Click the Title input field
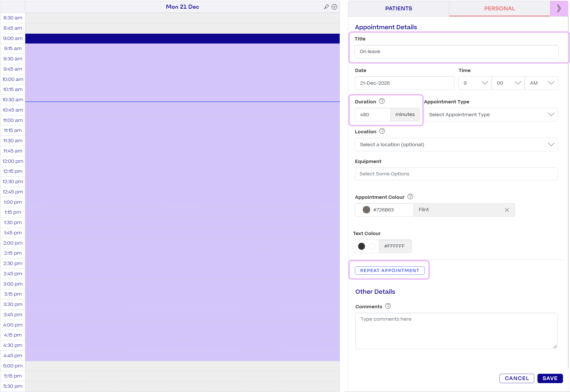 (456, 52)
